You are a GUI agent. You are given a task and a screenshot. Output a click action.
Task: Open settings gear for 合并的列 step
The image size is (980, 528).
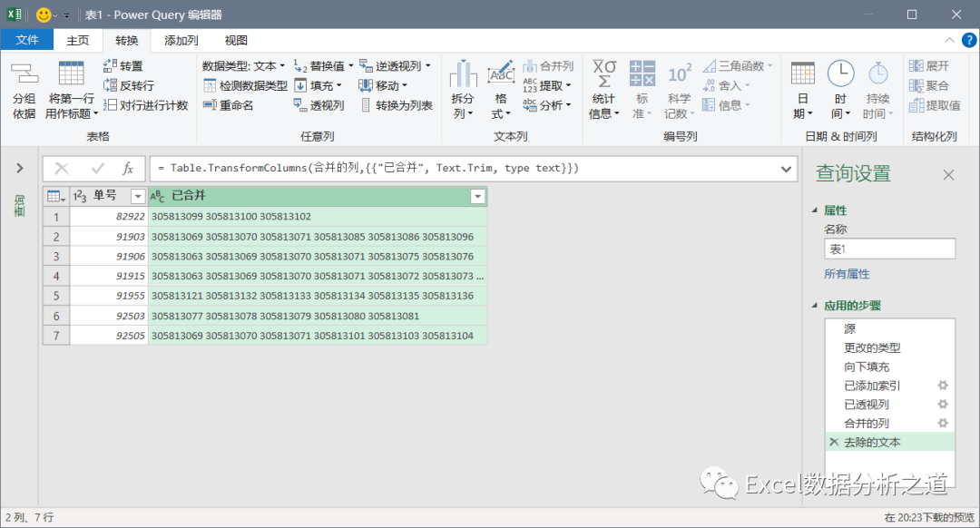tap(943, 423)
